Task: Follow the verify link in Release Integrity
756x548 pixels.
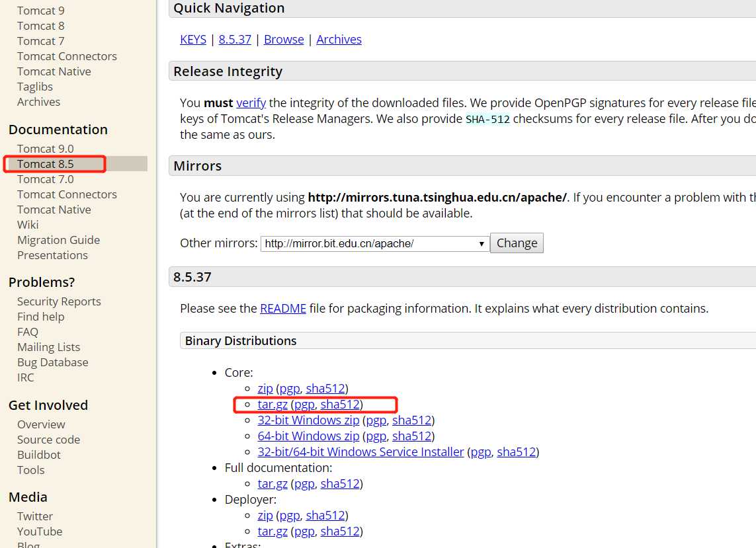Action: (251, 102)
